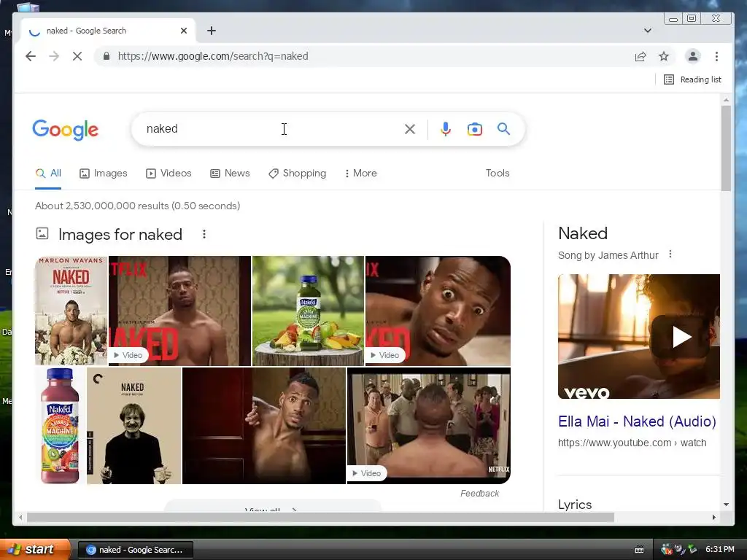This screenshot has width=747, height=560.
Task: Select the All results tab
Action: click(48, 174)
